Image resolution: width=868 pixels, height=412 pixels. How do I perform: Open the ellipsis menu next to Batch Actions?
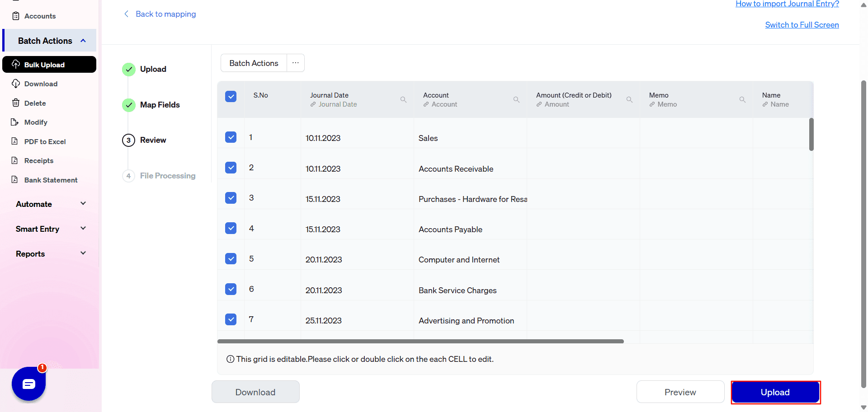pyautogui.click(x=295, y=63)
